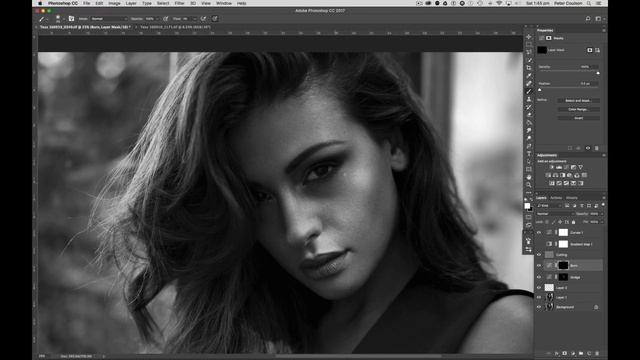Click the Select and Mask button

578,100
